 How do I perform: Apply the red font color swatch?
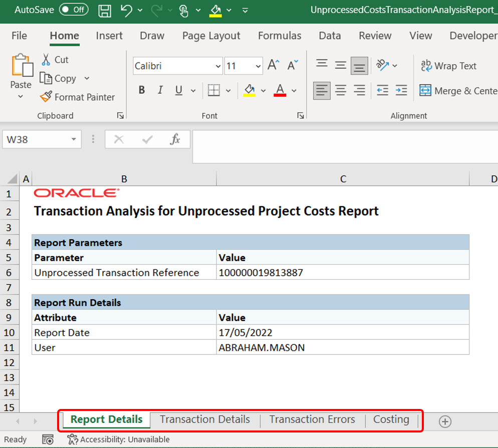[x=280, y=91]
